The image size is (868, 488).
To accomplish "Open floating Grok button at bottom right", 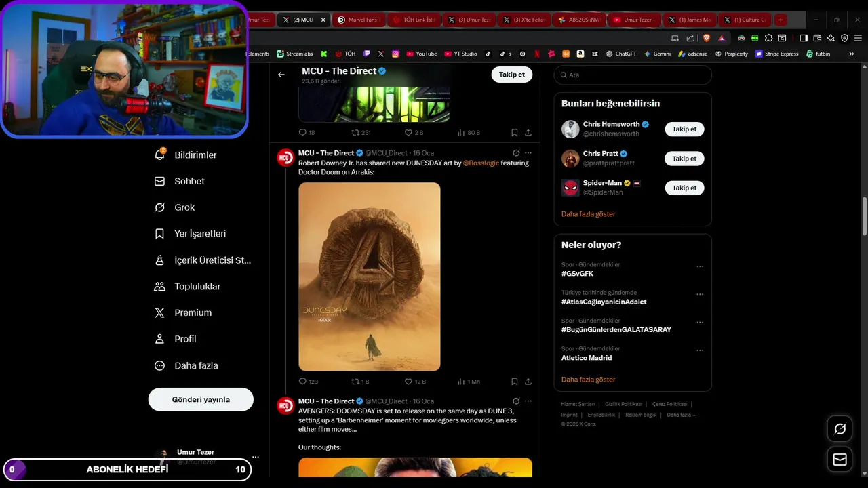I will [840, 428].
